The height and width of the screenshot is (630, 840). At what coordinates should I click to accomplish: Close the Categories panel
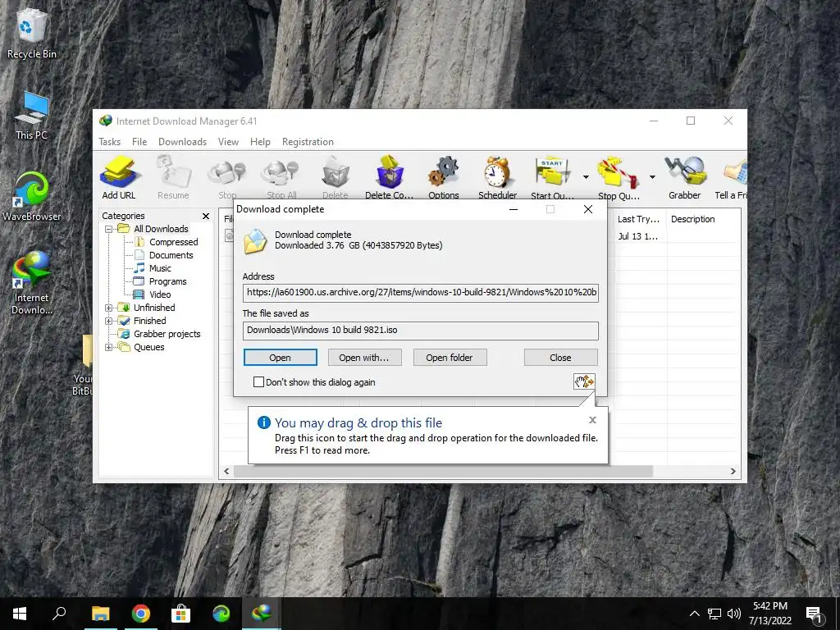[x=206, y=216]
